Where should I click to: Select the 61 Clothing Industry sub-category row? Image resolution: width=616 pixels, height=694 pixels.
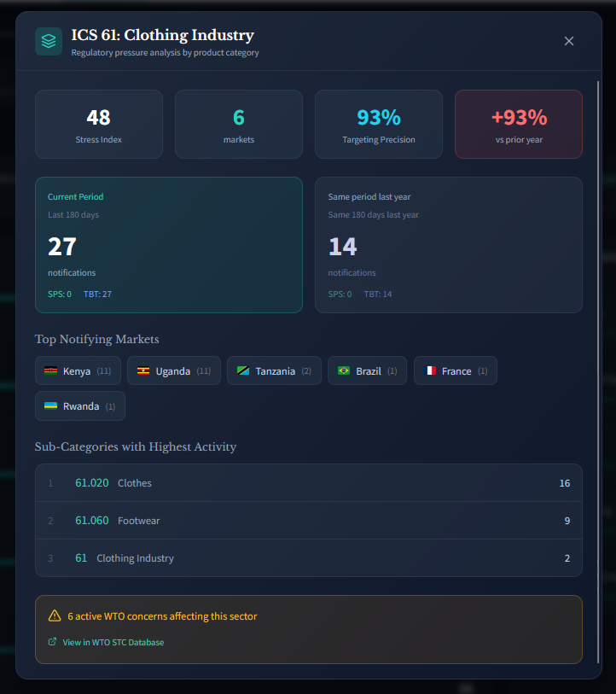308,558
